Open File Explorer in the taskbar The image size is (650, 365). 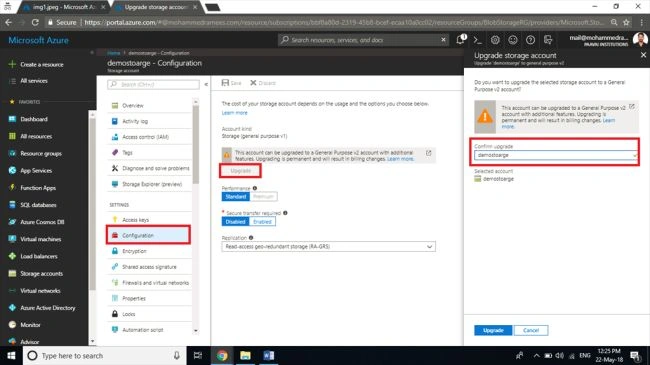click(245, 355)
